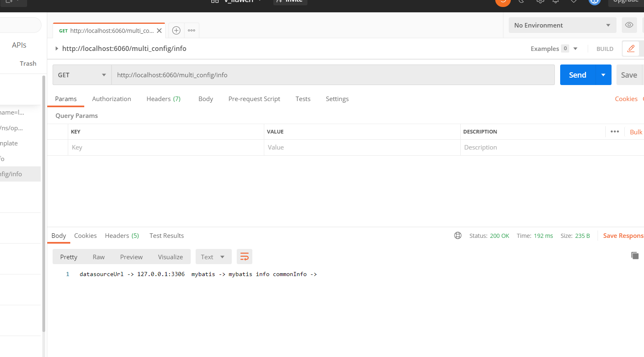The width and height of the screenshot is (644, 357).
Task: Switch to the Authorization tab
Action: [x=111, y=99]
